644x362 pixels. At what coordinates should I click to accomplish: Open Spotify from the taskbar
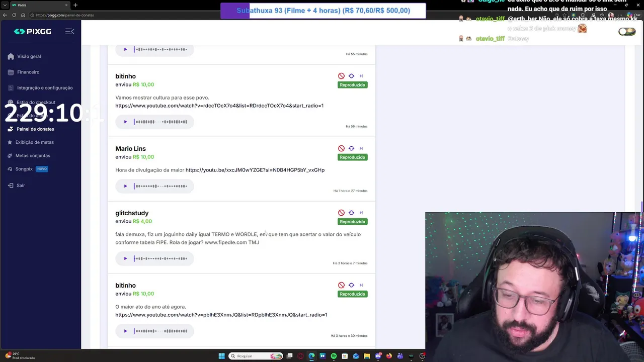coord(334,356)
